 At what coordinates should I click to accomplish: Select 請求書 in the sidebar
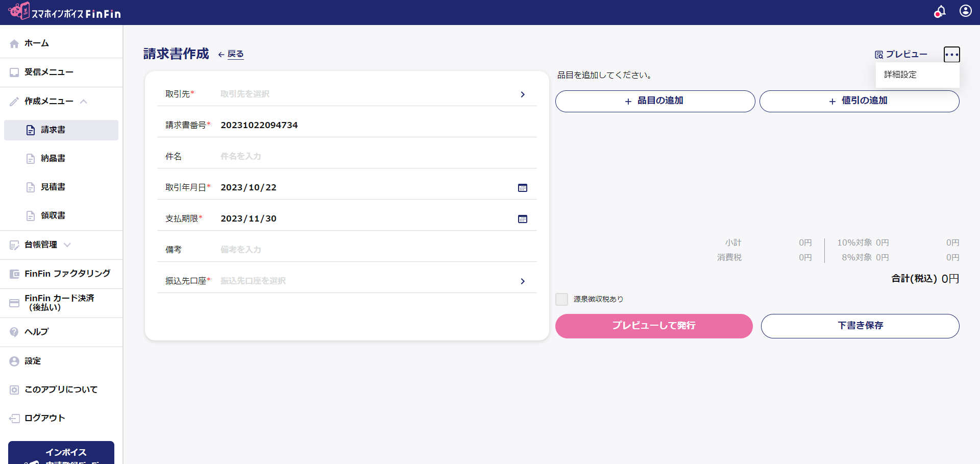coord(61,130)
